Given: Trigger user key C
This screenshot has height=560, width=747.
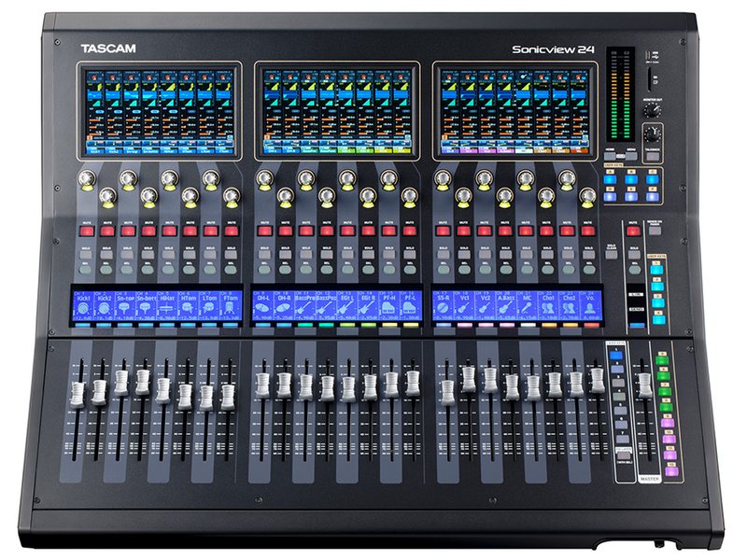Looking at the screenshot, I should click(652, 180).
